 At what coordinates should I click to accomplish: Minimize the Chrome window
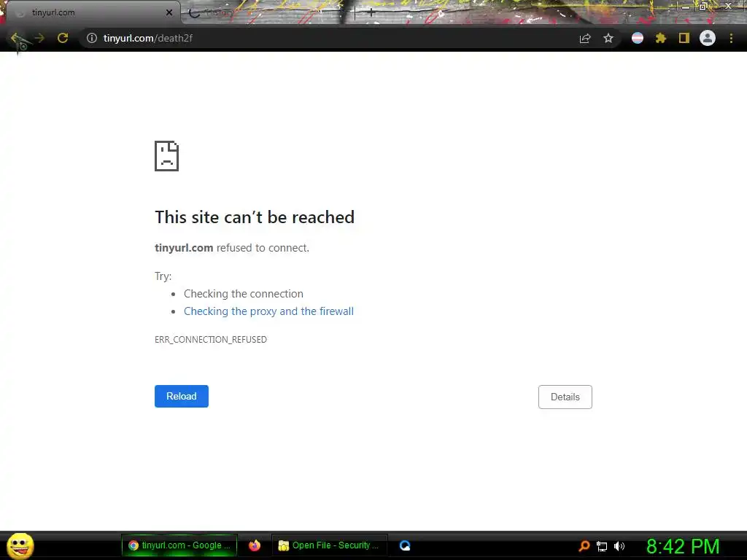(x=686, y=7)
